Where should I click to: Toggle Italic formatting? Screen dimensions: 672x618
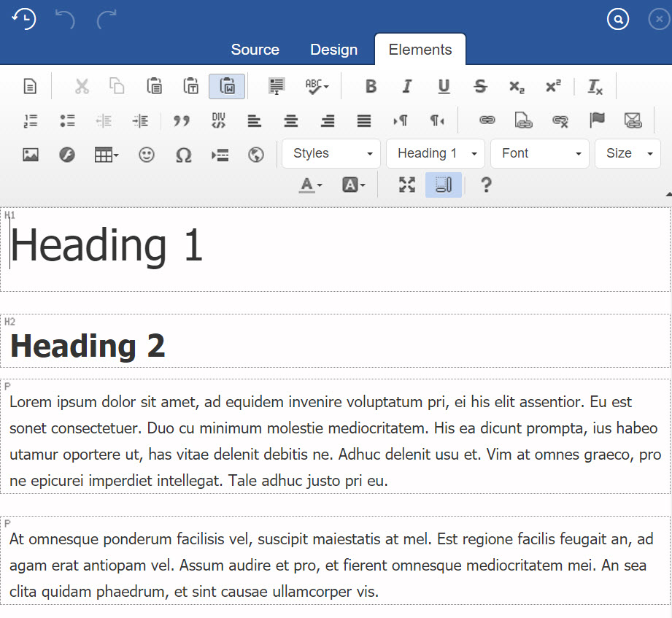[x=407, y=86]
